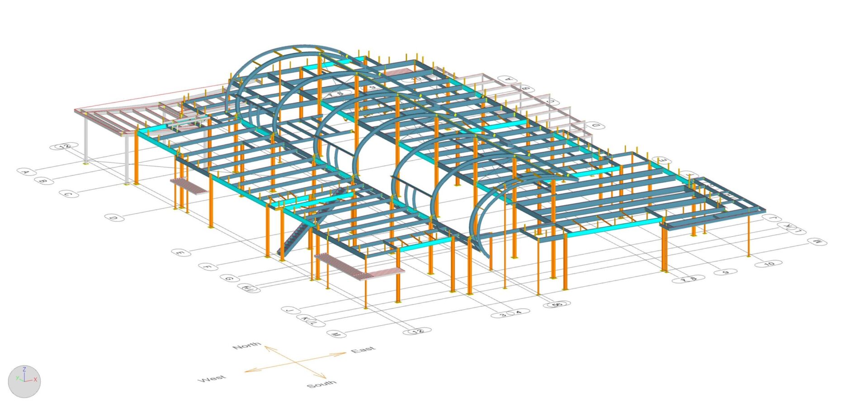Select grid bubble C at the east end

[550, 101]
